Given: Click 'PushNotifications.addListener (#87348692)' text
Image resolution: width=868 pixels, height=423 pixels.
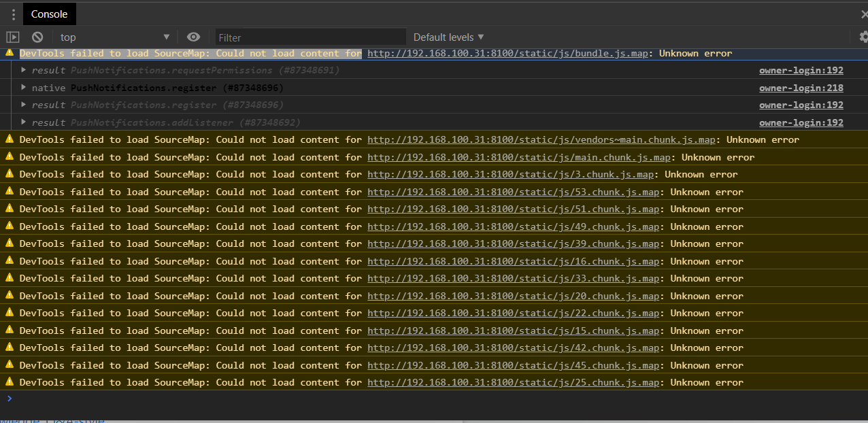Looking at the screenshot, I should (x=186, y=122).
